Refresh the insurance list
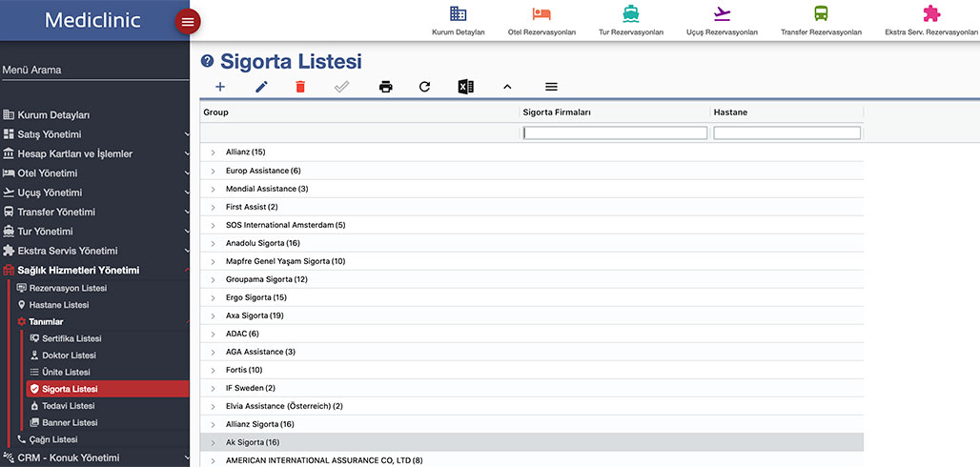Viewport: 980px width, 467px height. tap(424, 87)
